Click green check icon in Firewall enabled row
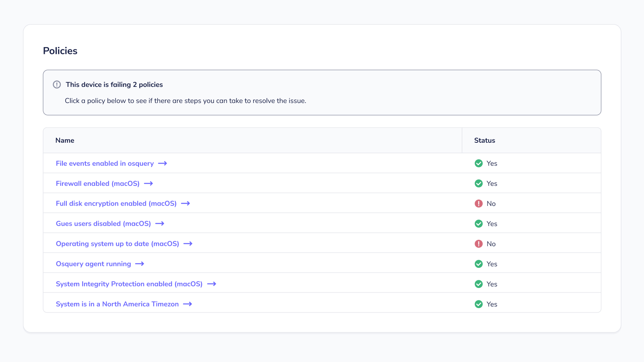 click(479, 183)
